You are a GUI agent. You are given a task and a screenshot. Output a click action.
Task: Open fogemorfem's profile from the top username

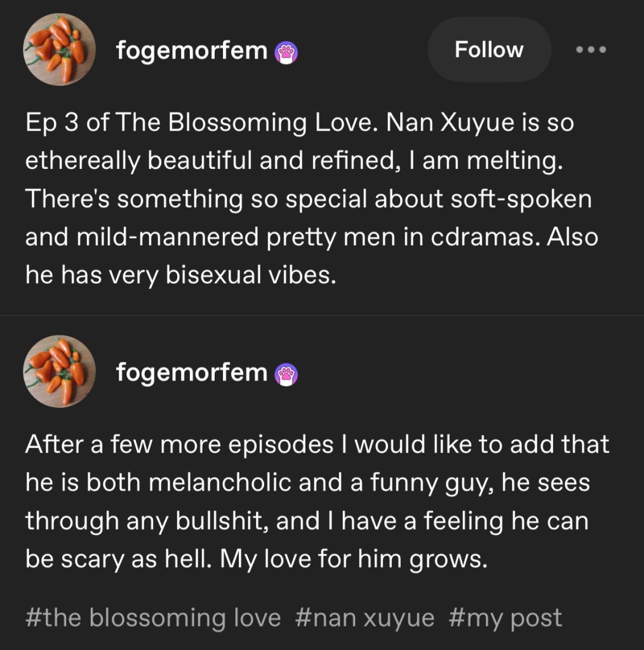pos(191,50)
